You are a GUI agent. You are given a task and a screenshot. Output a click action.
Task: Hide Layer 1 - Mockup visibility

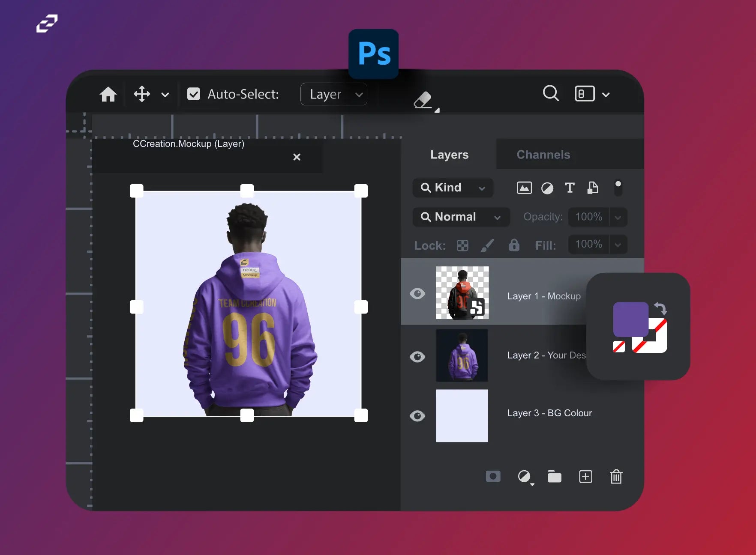[417, 294]
